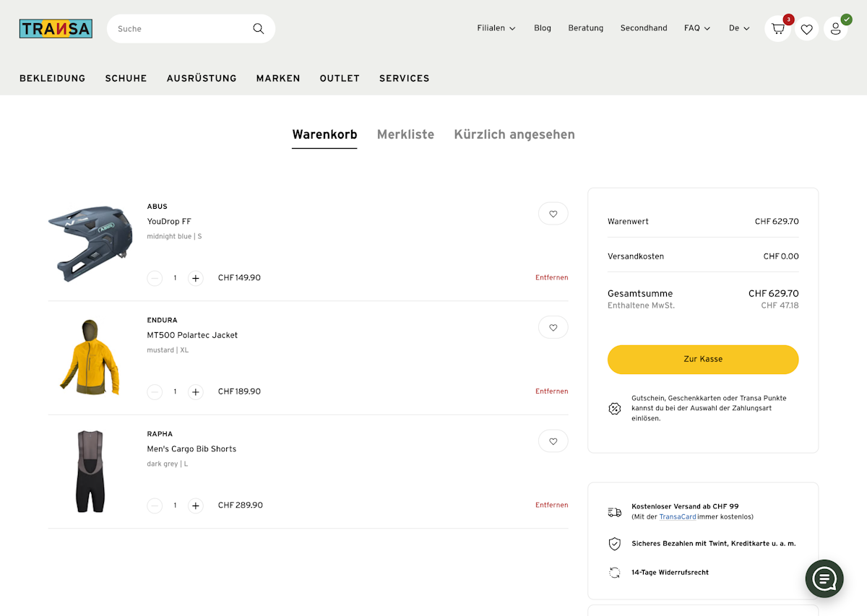This screenshot has width=867, height=616.
Task: Click the voucher percent badge icon
Action: coord(615,409)
